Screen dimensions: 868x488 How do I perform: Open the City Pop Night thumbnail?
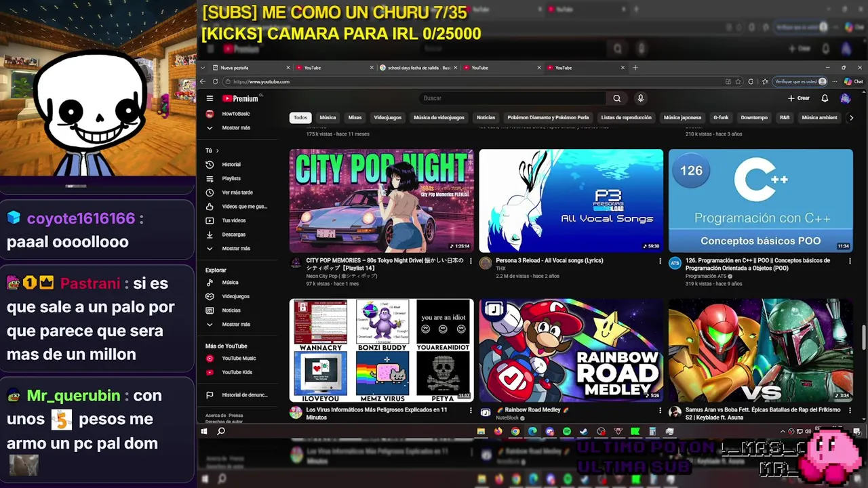point(381,201)
